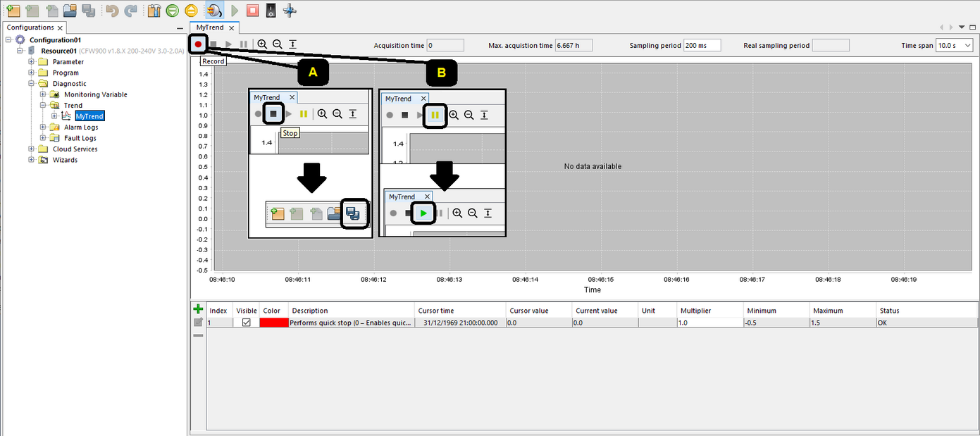Viewport: 980px width, 436px height.
Task: Click the add variable plus icon
Action: (x=198, y=309)
